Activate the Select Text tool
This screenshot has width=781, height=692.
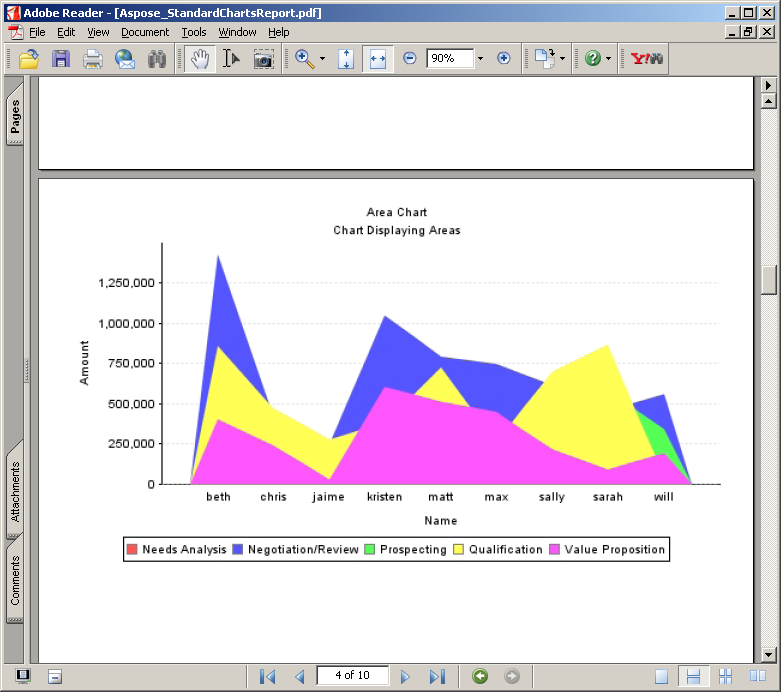click(x=231, y=59)
